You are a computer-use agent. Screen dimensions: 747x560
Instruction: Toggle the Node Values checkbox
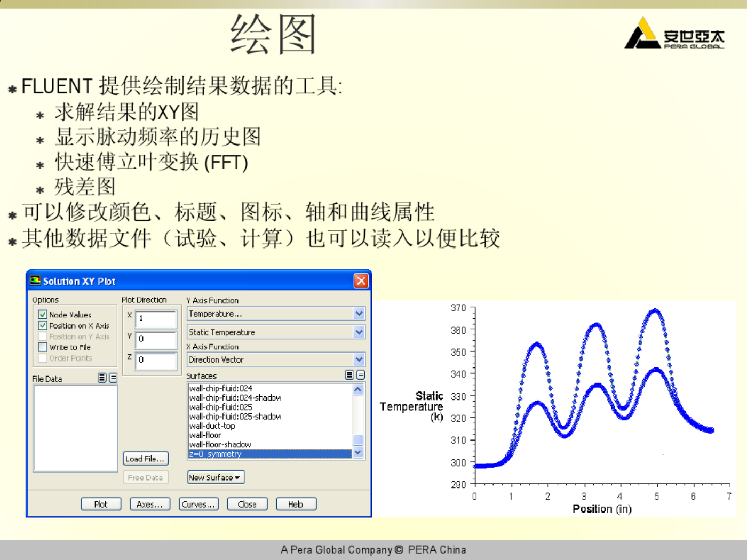(x=43, y=315)
